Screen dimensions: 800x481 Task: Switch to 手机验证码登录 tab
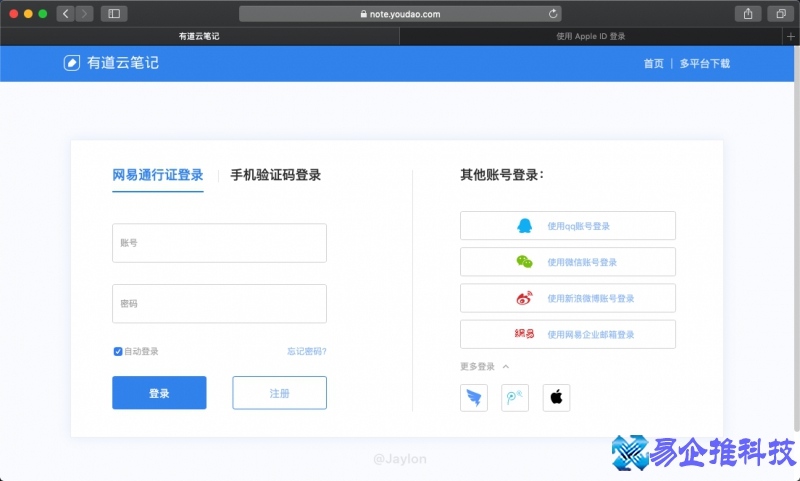coord(276,175)
